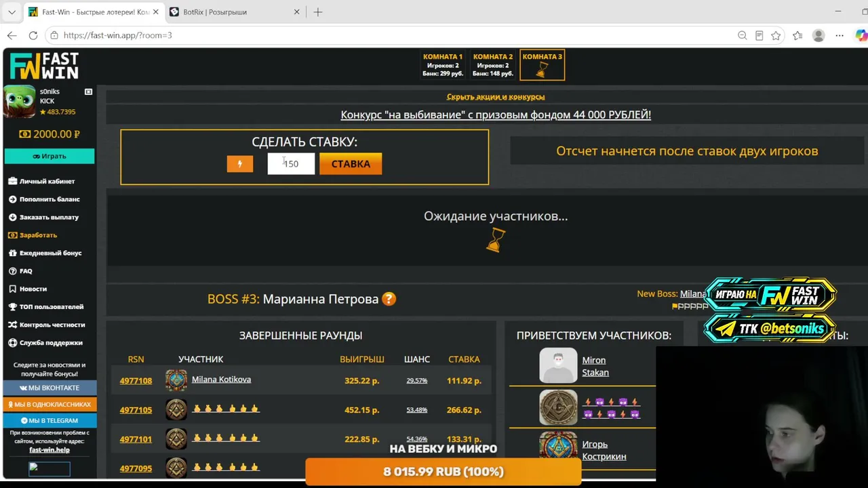Open the browser favorites list
Screen dimensions: 868x488
797,35
